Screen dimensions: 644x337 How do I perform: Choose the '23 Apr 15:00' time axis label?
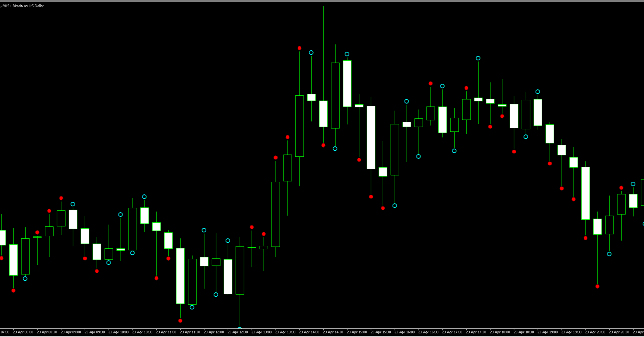click(357, 332)
